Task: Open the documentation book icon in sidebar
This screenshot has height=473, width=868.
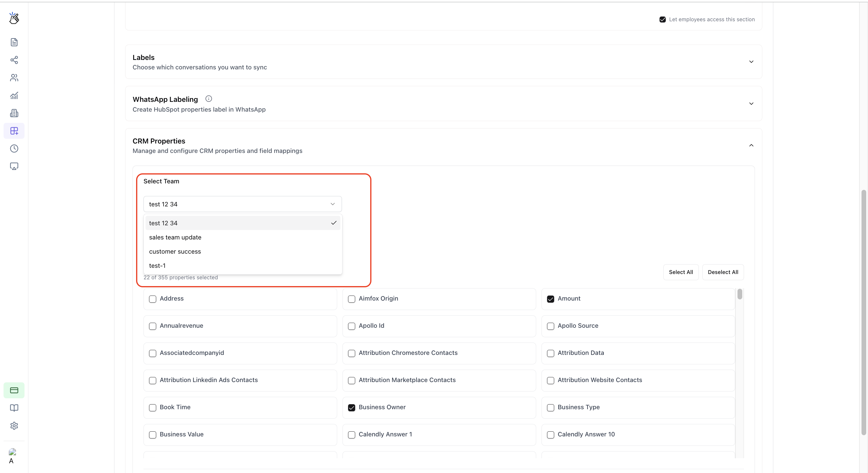Action: (x=14, y=408)
